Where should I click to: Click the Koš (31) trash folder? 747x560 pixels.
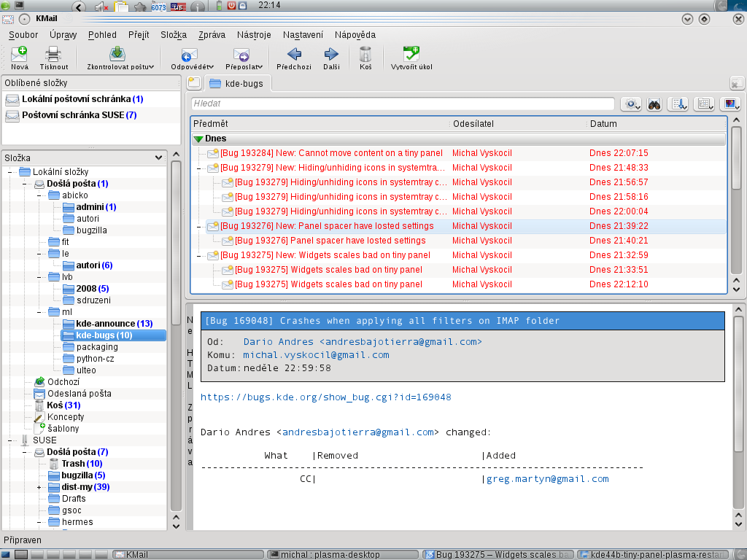click(64, 405)
